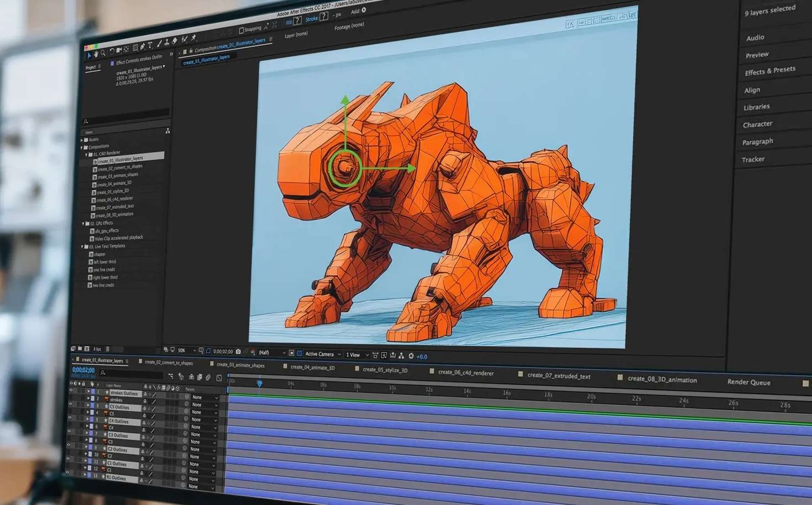Click the Add shape arrow button
Image resolution: width=812 pixels, height=505 pixels.
(x=364, y=10)
